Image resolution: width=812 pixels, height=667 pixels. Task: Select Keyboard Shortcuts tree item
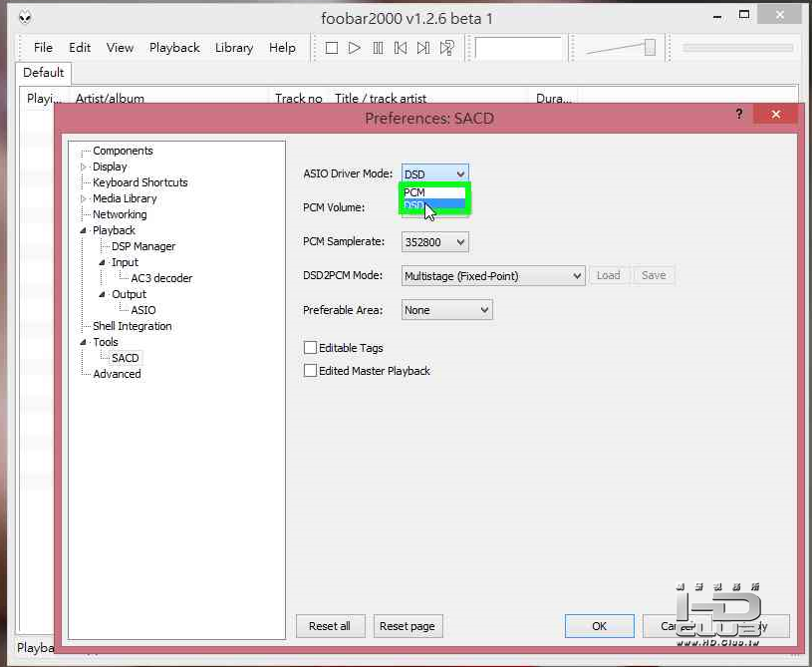(139, 182)
